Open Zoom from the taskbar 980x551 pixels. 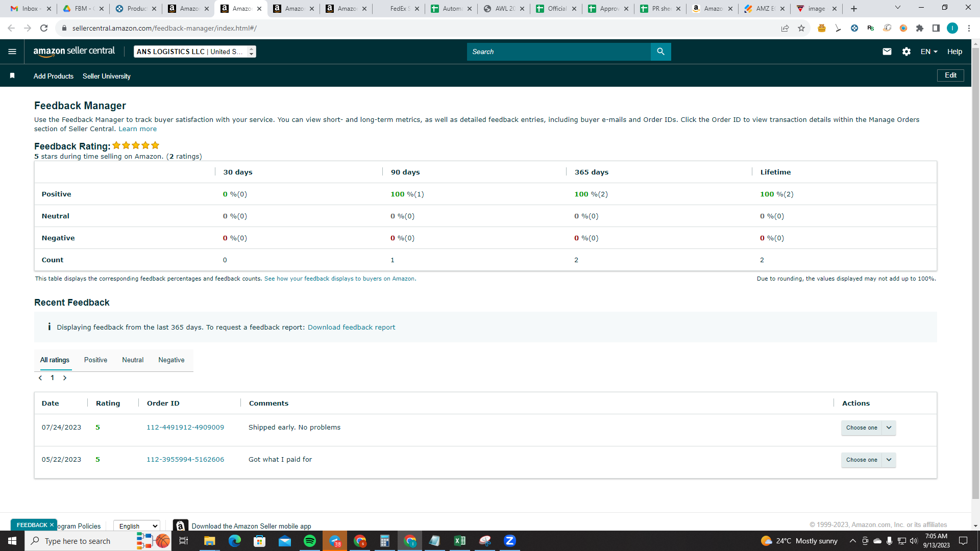[x=510, y=541]
